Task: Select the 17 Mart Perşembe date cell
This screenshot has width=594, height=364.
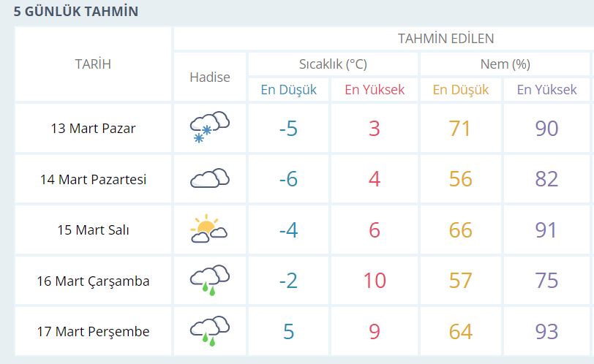Action: pos(93,331)
